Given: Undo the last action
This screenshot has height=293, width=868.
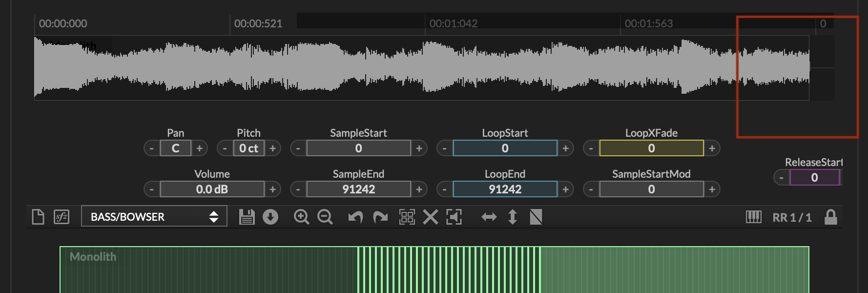Looking at the screenshot, I should tap(355, 217).
